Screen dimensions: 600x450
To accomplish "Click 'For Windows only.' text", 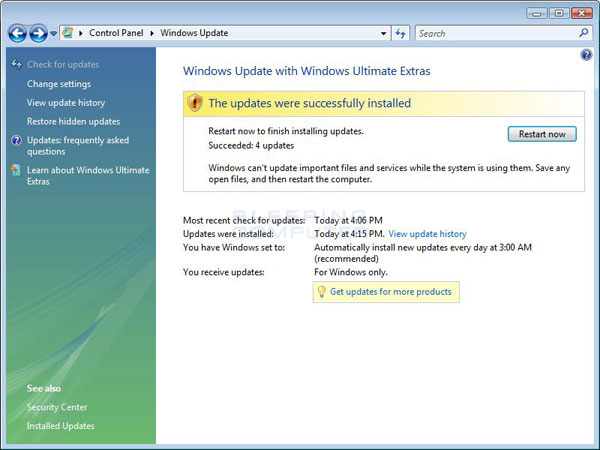I will tap(351, 272).
